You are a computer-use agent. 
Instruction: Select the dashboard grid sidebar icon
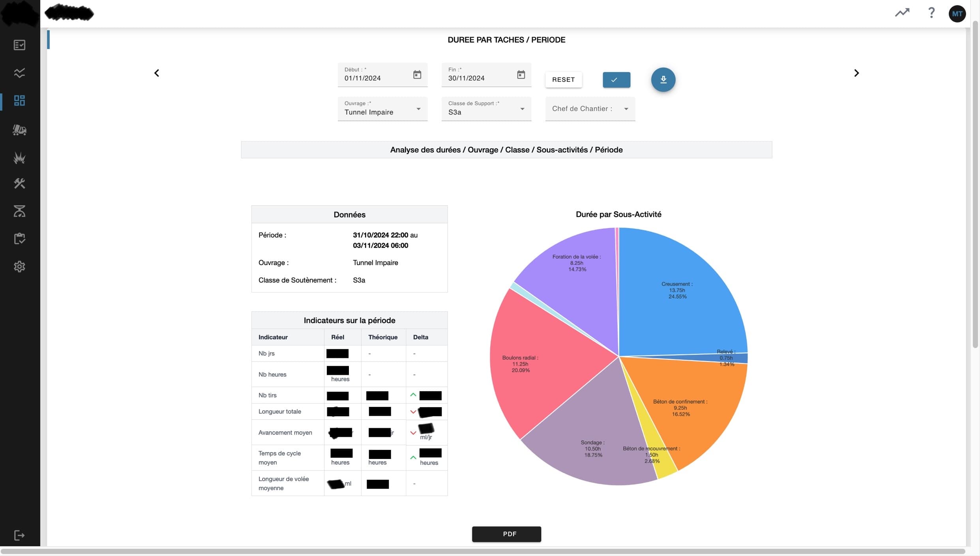[19, 101]
